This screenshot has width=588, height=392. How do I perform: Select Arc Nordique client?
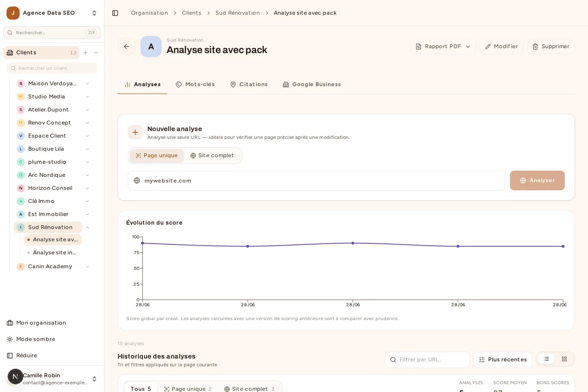click(48, 175)
